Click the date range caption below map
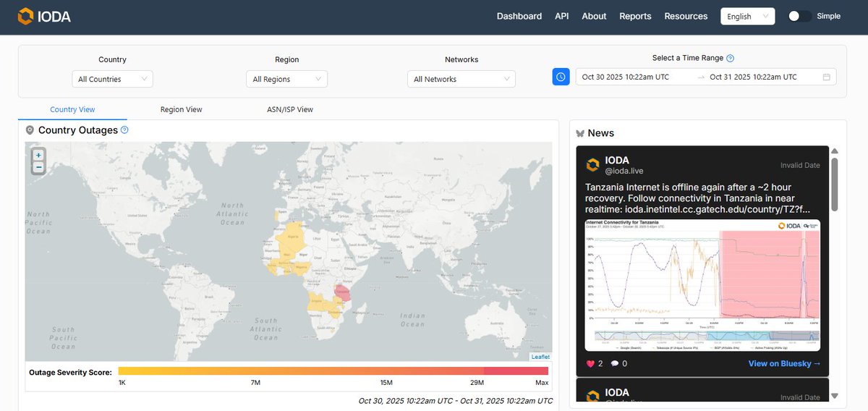 456,401
